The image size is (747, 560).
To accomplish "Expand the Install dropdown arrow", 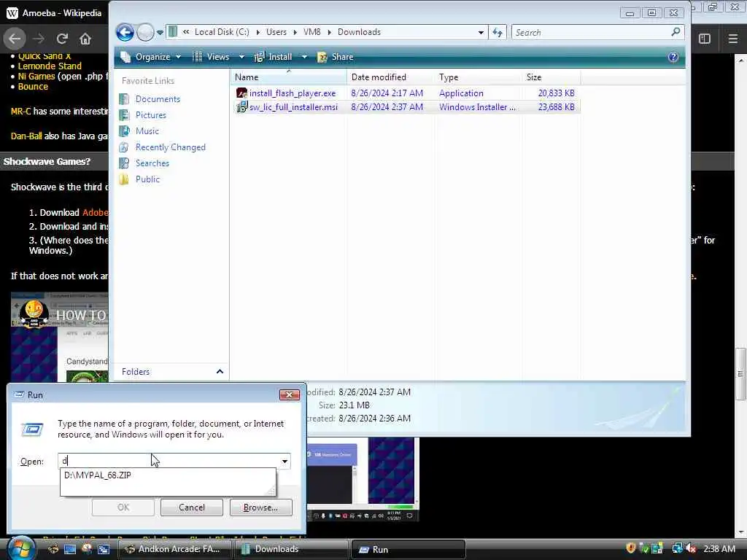I will point(304,57).
